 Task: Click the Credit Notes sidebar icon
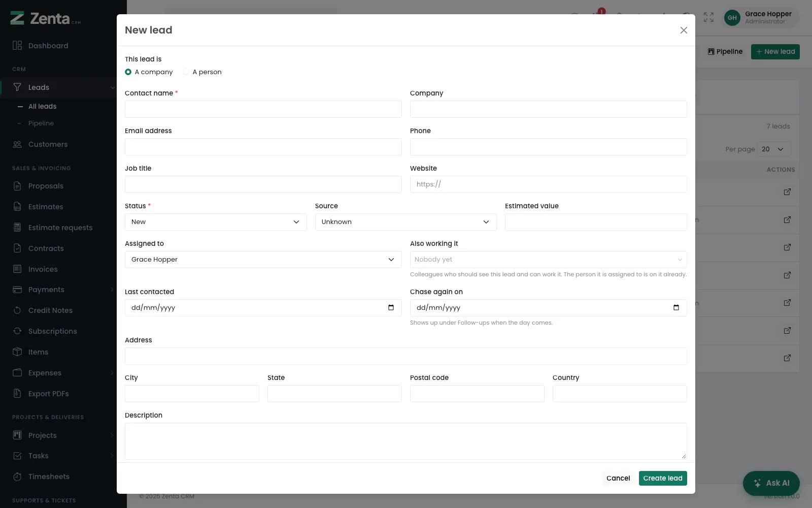click(17, 310)
